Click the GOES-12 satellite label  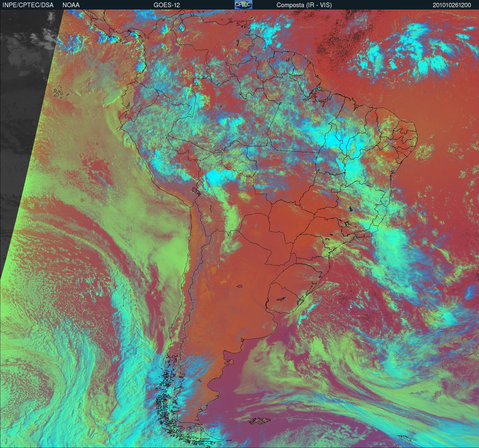[x=166, y=5]
